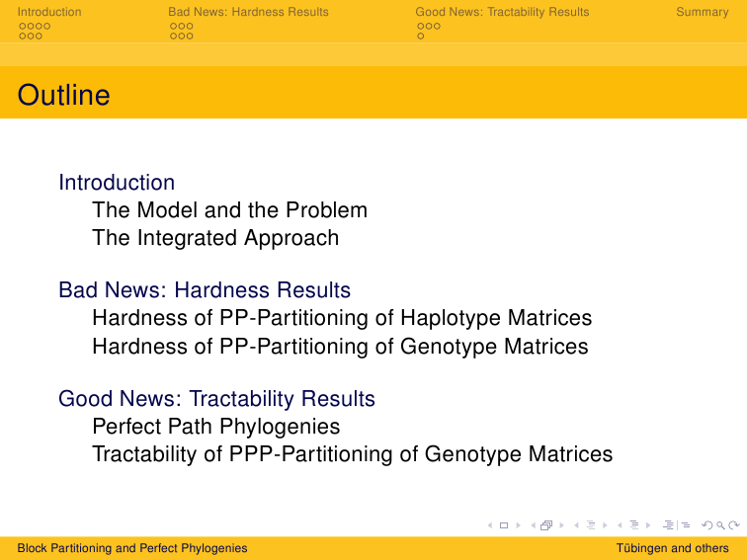Select the single lower circle under Good News

point(420,36)
